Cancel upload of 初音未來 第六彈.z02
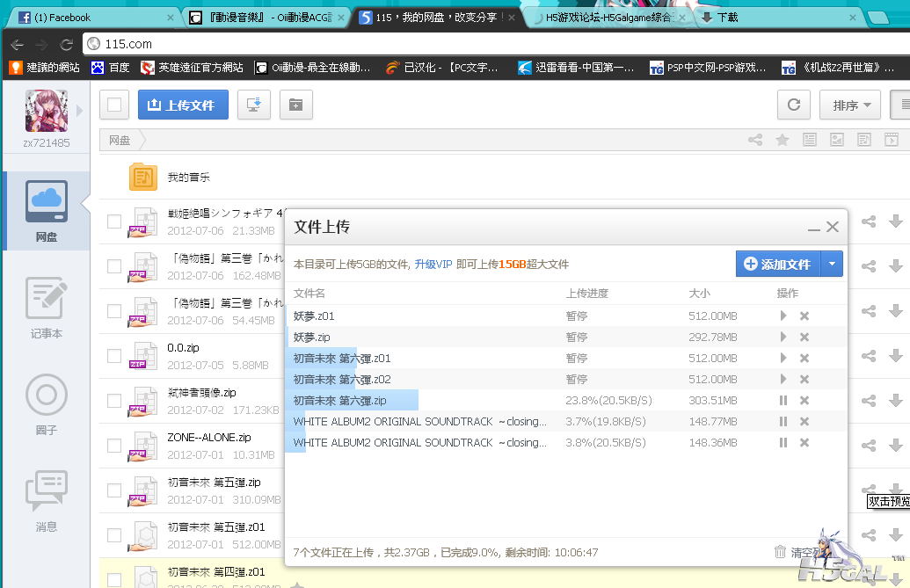This screenshot has width=910, height=588. [x=804, y=379]
